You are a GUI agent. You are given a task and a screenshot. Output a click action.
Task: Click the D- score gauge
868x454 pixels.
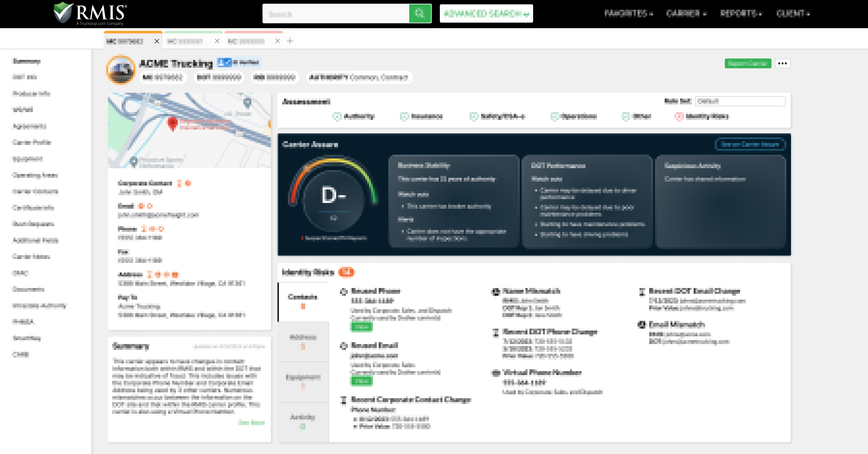tap(333, 195)
